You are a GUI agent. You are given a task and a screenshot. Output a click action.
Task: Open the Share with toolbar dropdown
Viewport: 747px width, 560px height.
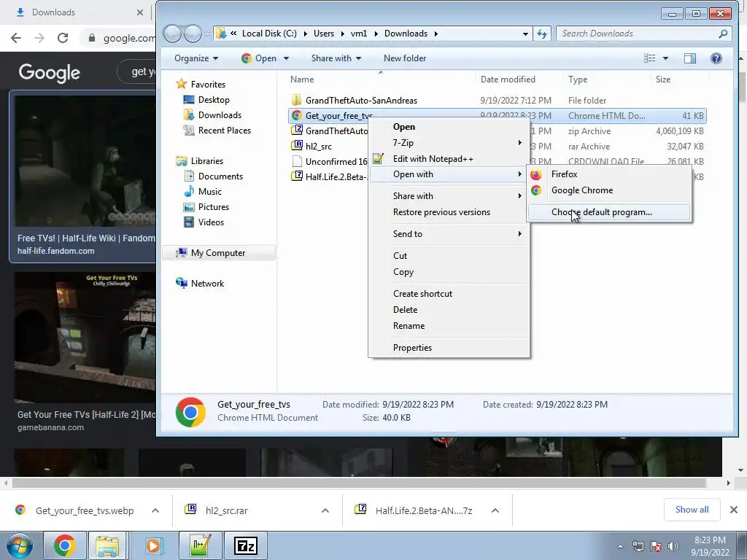[336, 58]
